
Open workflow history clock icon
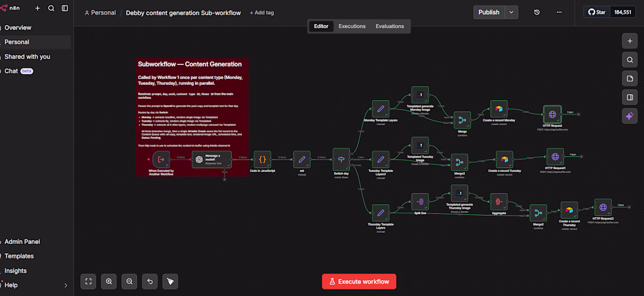[537, 12]
